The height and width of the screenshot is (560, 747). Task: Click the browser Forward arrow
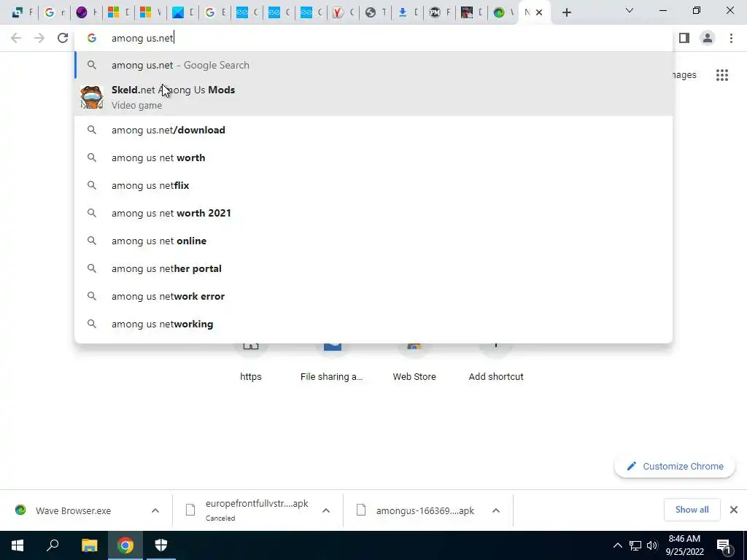coord(39,38)
